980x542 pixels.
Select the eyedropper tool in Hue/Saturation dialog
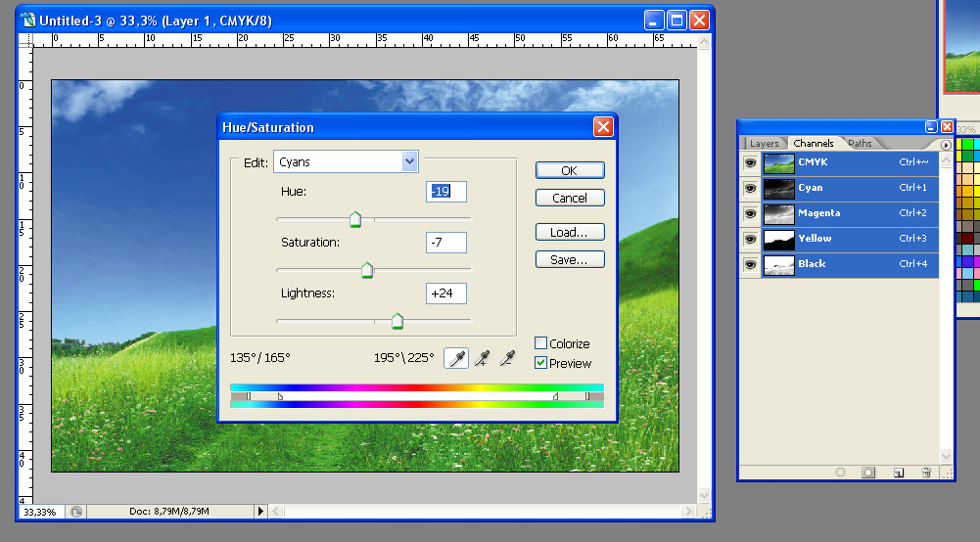456,358
